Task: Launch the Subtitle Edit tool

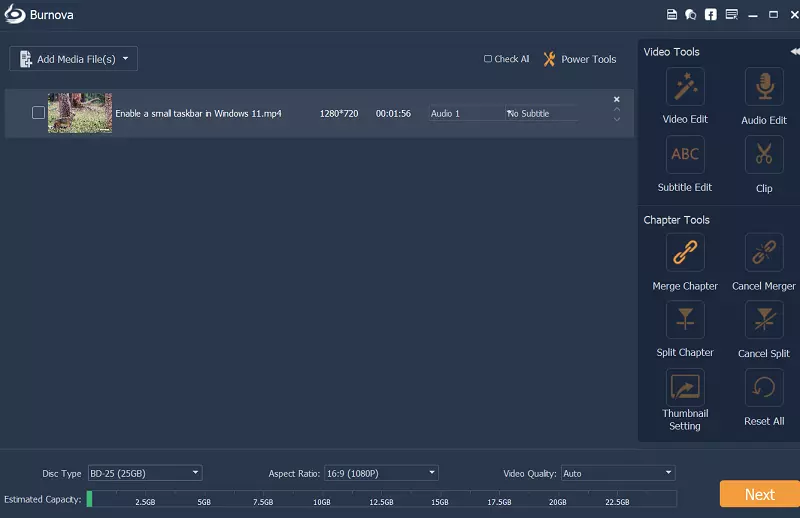Action: 685,154
